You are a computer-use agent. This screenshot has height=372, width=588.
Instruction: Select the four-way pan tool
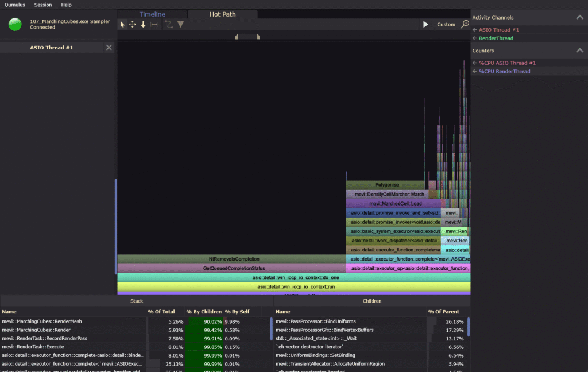click(x=133, y=24)
